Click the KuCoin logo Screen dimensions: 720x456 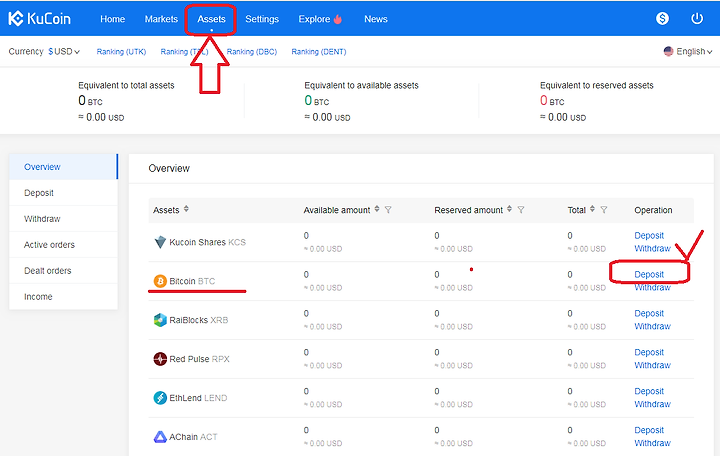(x=39, y=18)
